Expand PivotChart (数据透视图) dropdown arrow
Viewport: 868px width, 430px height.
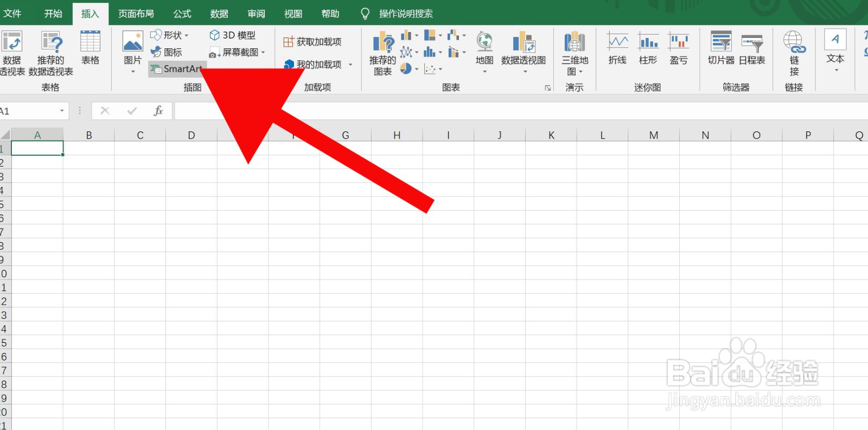pyautogui.click(x=525, y=72)
